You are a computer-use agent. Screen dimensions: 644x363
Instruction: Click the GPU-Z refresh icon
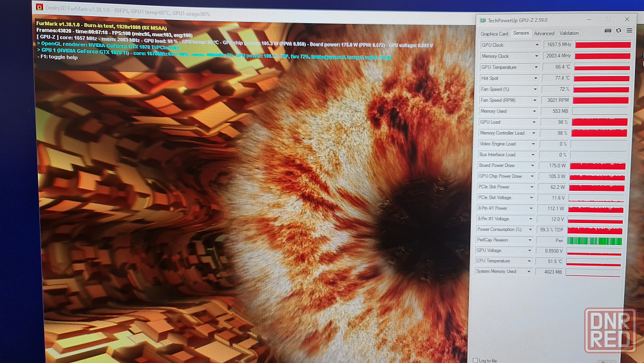(x=618, y=30)
